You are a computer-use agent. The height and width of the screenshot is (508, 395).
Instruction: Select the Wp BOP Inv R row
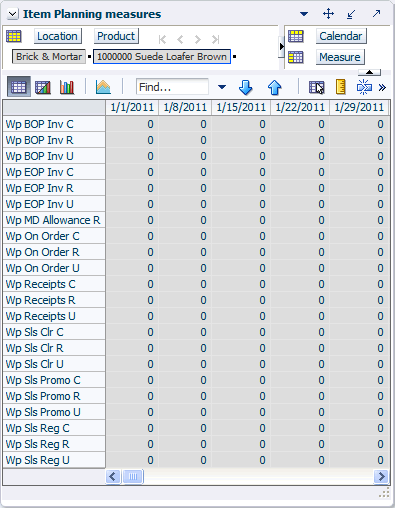(x=54, y=140)
